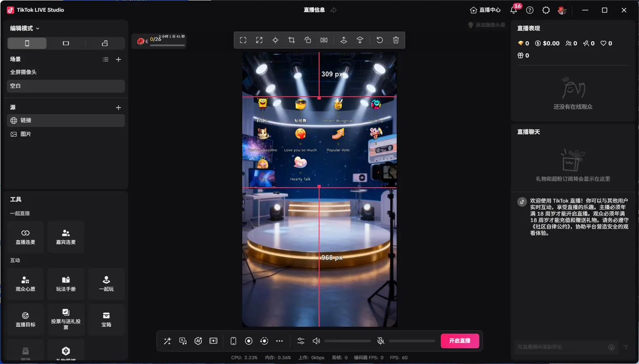Viewport: 639px width, 364px height.
Task: Open the more options ellipsis menu
Action: [279, 341]
